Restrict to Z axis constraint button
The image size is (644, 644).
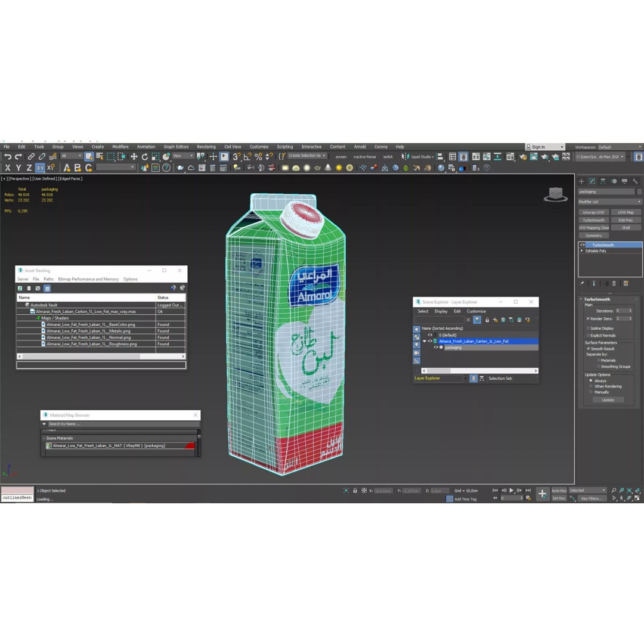click(x=29, y=168)
